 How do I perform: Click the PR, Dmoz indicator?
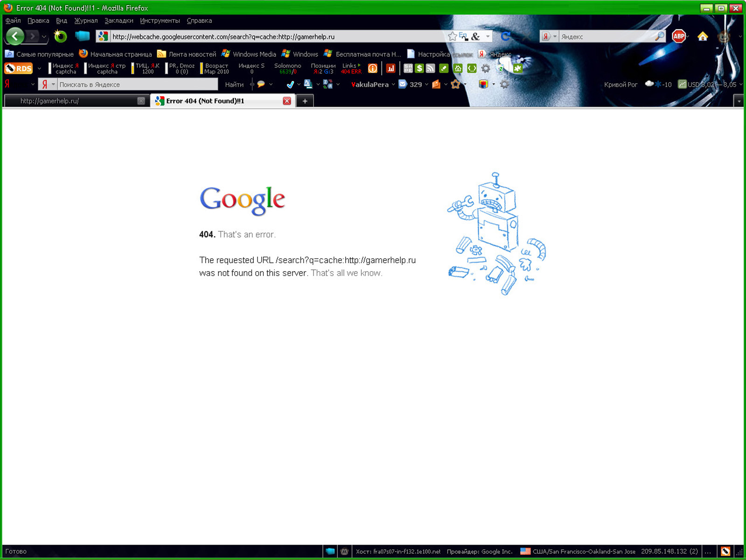point(180,69)
